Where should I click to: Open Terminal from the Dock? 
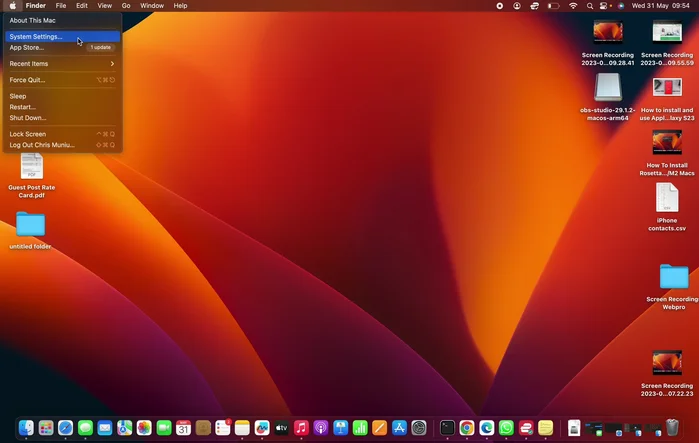447,428
